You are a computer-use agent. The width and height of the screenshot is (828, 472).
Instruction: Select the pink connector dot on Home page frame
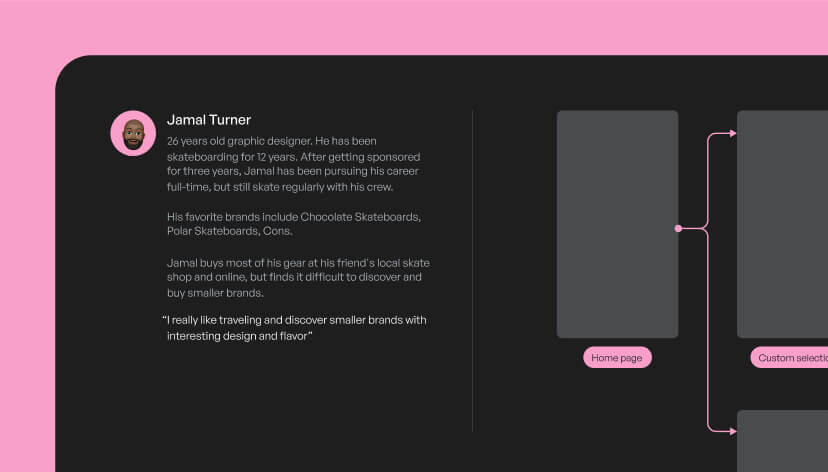(x=678, y=229)
